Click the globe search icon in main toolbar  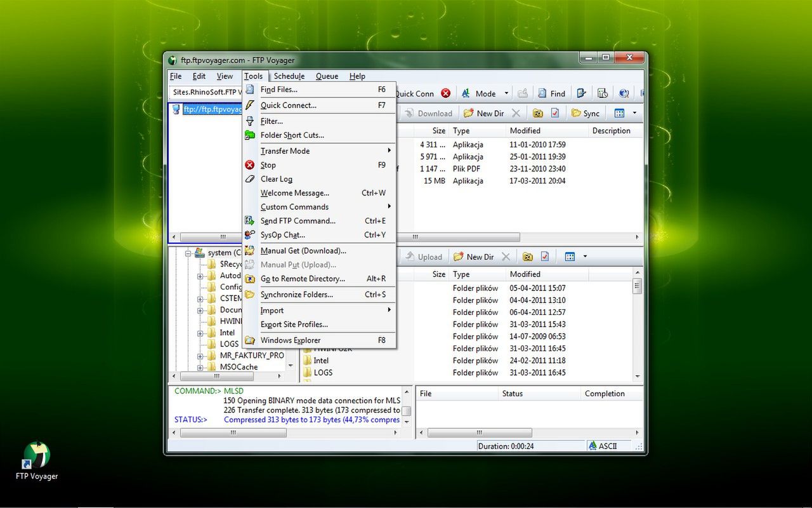[624, 93]
